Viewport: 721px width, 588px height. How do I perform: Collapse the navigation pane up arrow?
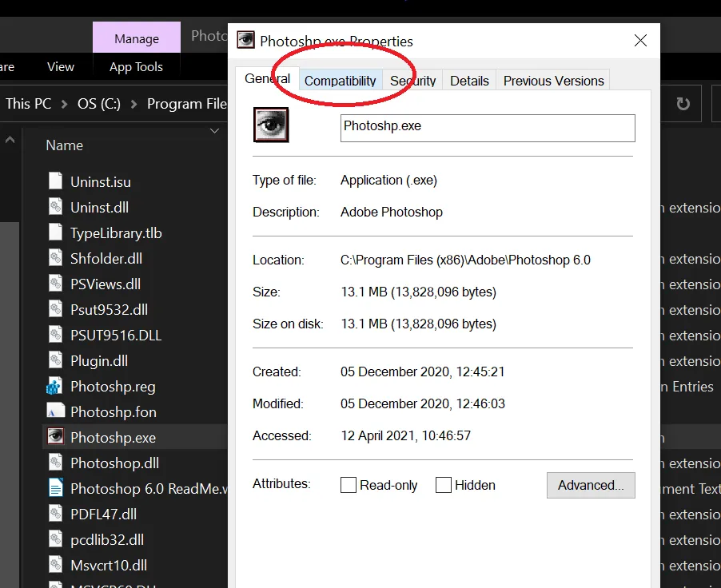(10, 141)
